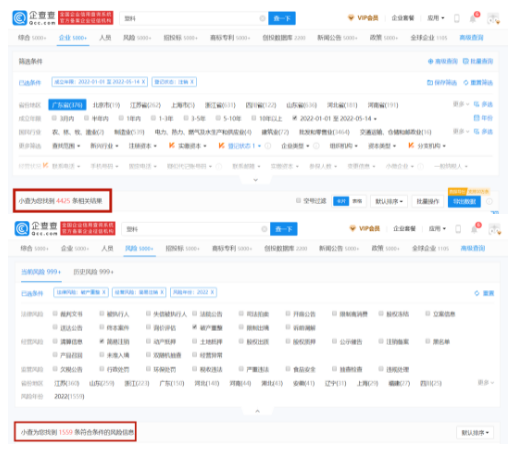
Task: Click the 企查查 logo on the 风险 results page
Action: pyautogui.click(x=36, y=229)
